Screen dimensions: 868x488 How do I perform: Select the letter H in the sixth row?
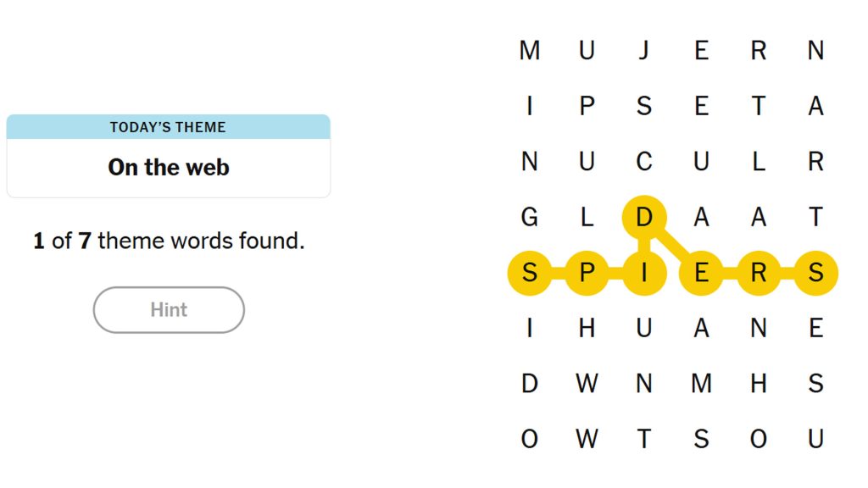coord(587,328)
